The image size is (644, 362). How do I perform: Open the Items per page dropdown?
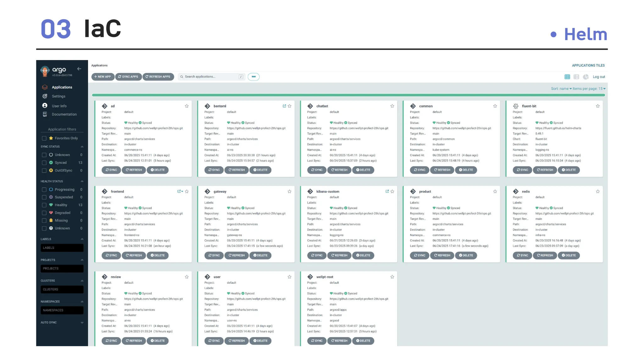[589, 89]
